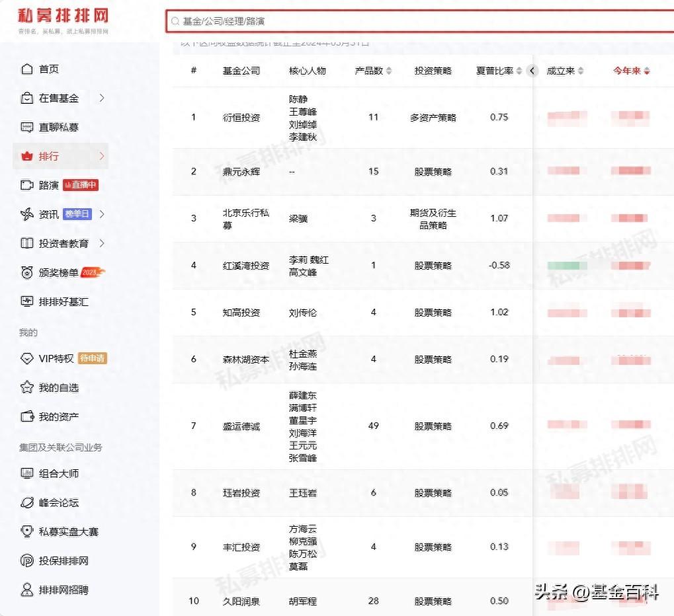Click the 基金公司 column header
This screenshot has width=674, height=616.
click(241, 71)
